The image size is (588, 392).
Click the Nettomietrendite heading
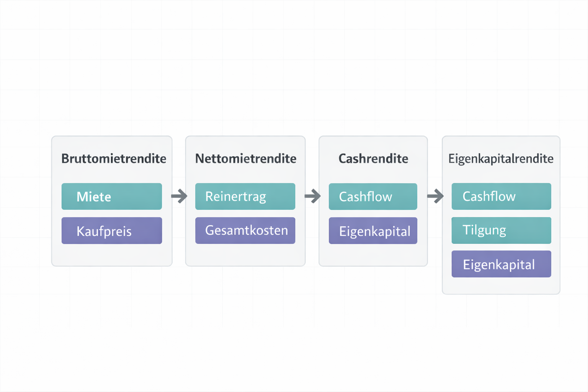tap(246, 158)
